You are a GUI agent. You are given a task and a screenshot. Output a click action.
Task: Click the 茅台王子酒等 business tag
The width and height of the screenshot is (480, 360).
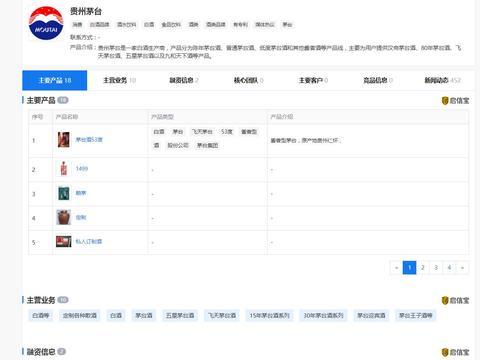(416, 315)
